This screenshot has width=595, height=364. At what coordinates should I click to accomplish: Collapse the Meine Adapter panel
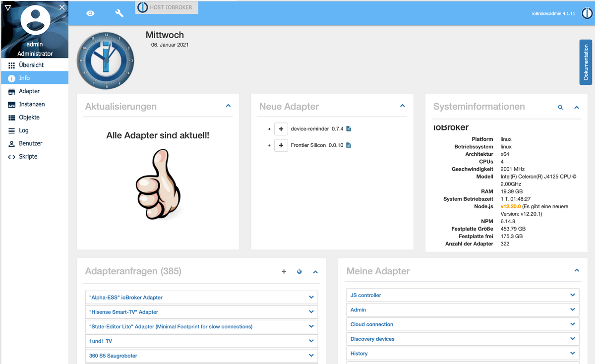pos(577,271)
